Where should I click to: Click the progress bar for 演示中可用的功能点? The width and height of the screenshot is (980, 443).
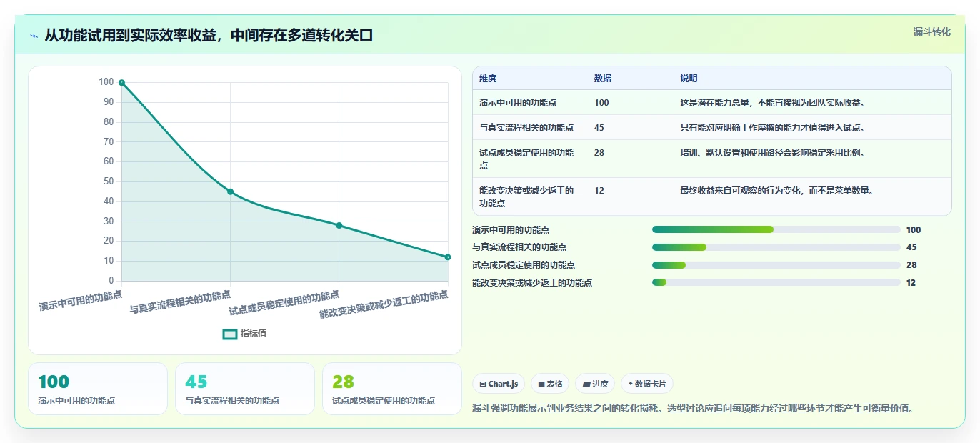pos(776,229)
